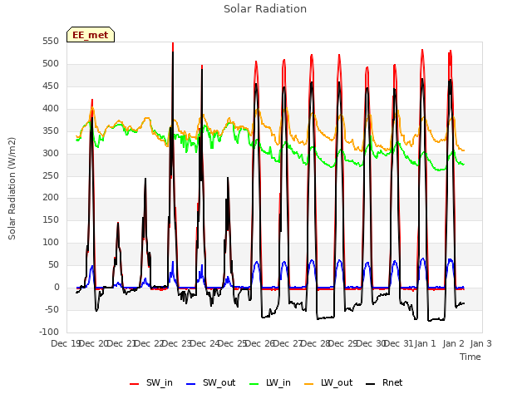Click the Dec 19 x-axis tick label
The image size is (532, 399).
[x=65, y=343]
